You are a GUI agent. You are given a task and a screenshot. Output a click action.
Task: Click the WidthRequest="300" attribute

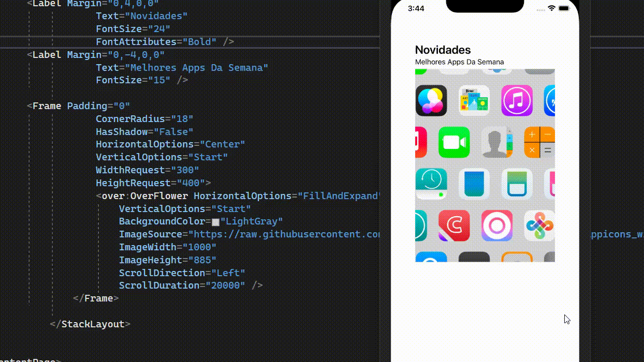[148, 170]
